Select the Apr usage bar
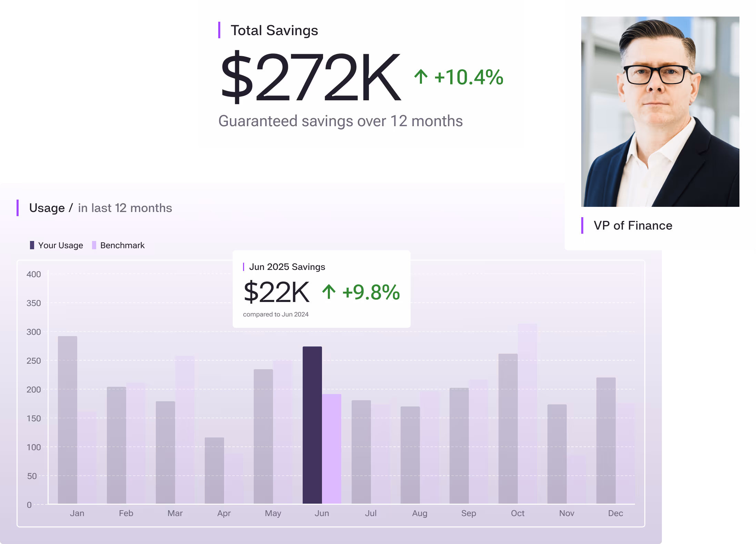Screen dimensions: 756x544 pyautogui.click(x=214, y=470)
